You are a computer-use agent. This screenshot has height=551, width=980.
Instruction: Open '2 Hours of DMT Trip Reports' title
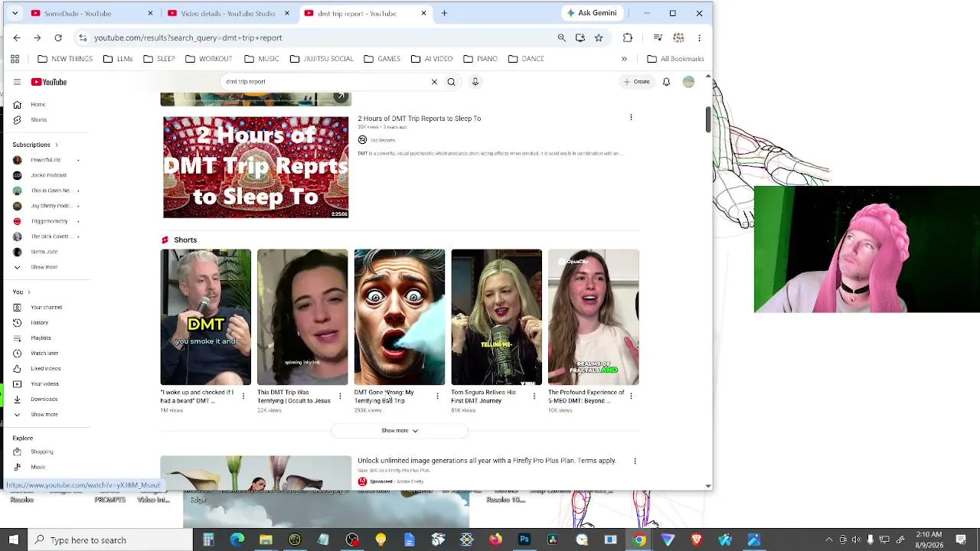(419, 119)
